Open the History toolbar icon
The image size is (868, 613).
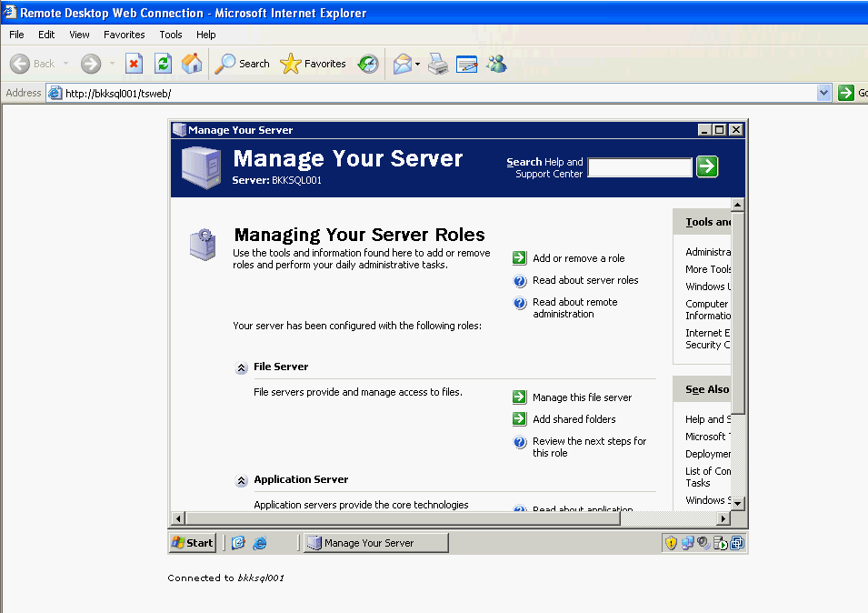coord(368,64)
